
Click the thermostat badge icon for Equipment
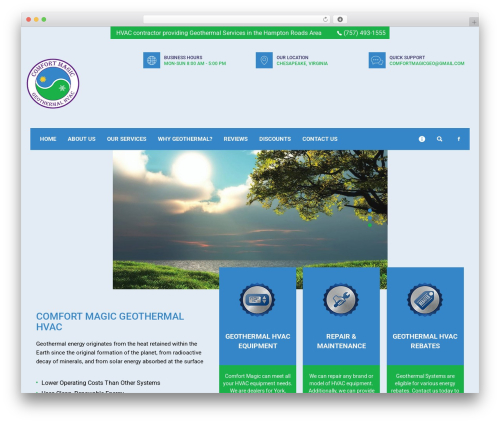click(257, 300)
